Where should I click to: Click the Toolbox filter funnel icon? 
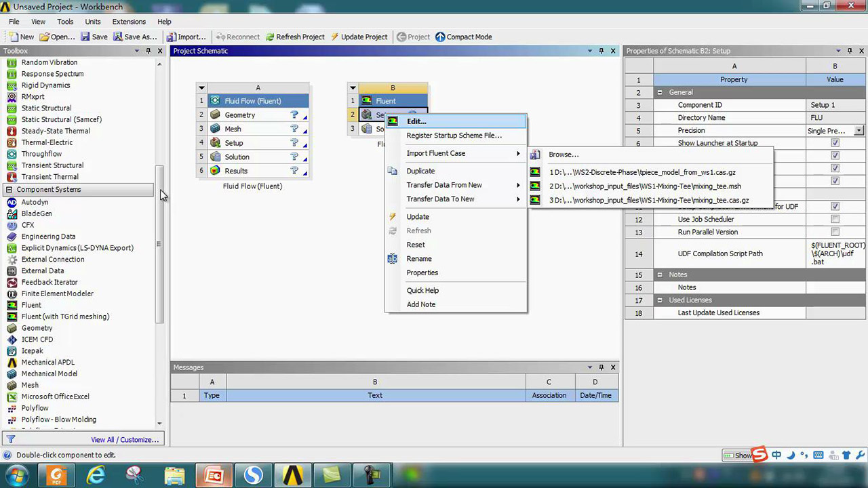point(11,439)
